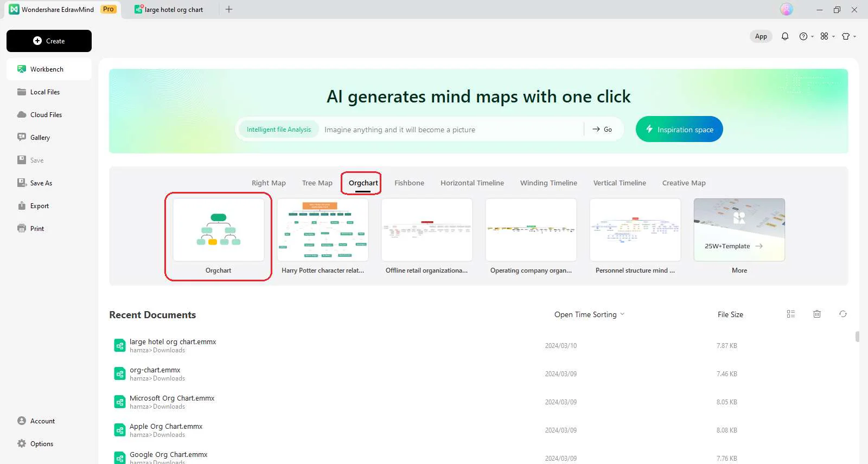Click the Local Files folder icon

pos(22,92)
